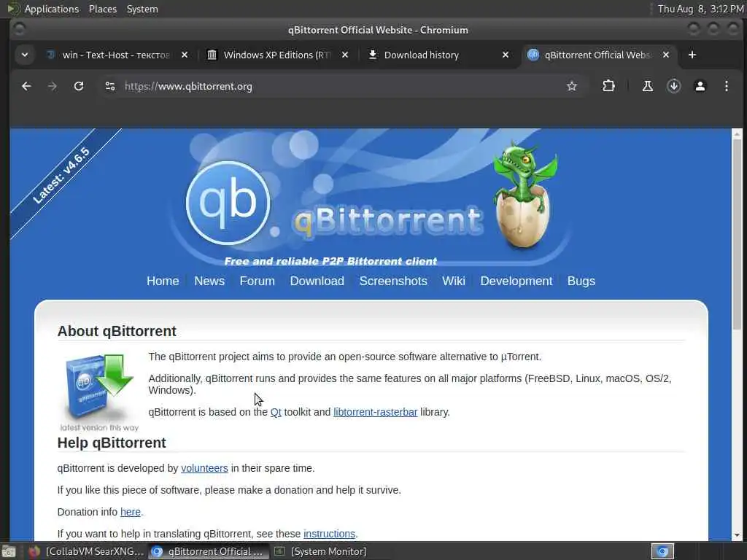
Task: Open the donation info here link
Action: [x=131, y=512]
